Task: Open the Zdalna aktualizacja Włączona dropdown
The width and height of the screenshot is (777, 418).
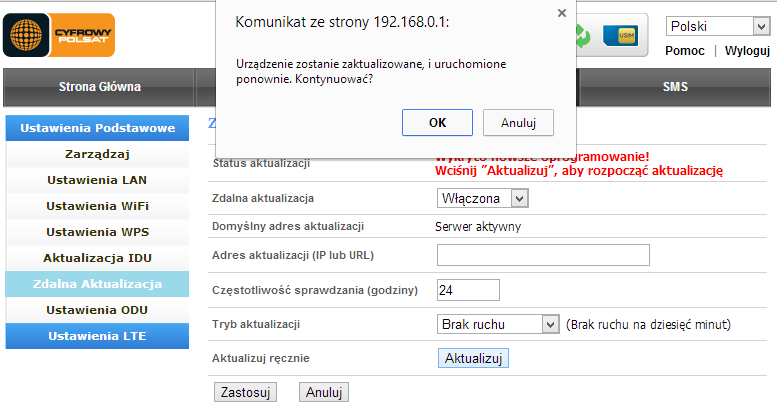Action: click(x=482, y=198)
